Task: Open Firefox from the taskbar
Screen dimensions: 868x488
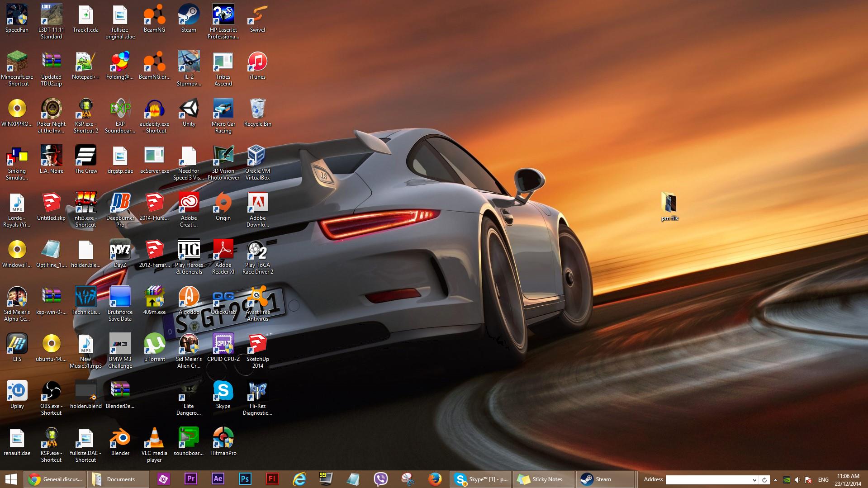Action: tap(435, 479)
